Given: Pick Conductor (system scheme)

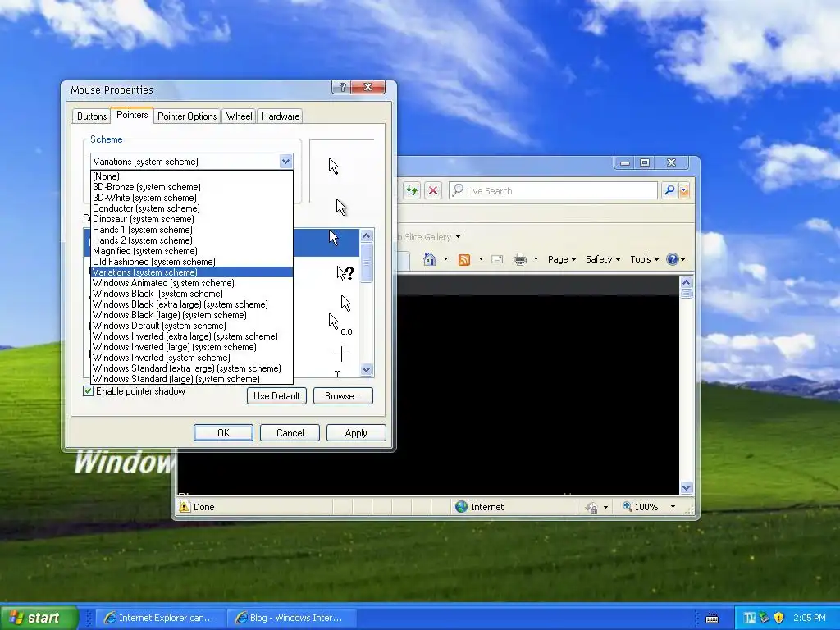Looking at the screenshot, I should tap(192, 208).
